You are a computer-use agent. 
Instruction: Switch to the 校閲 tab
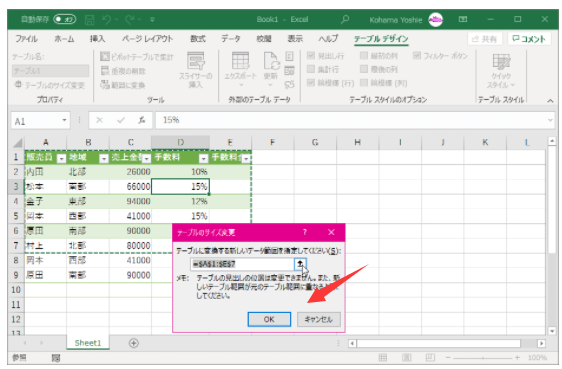[x=263, y=39]
